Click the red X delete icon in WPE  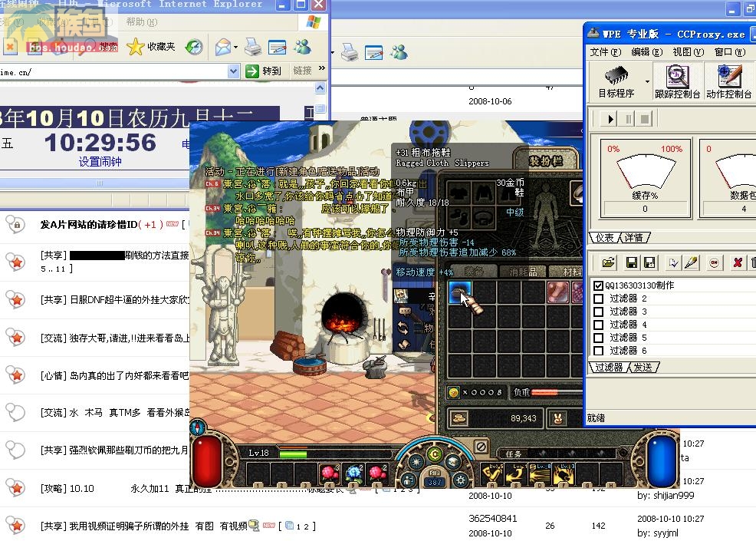(737, 262)
